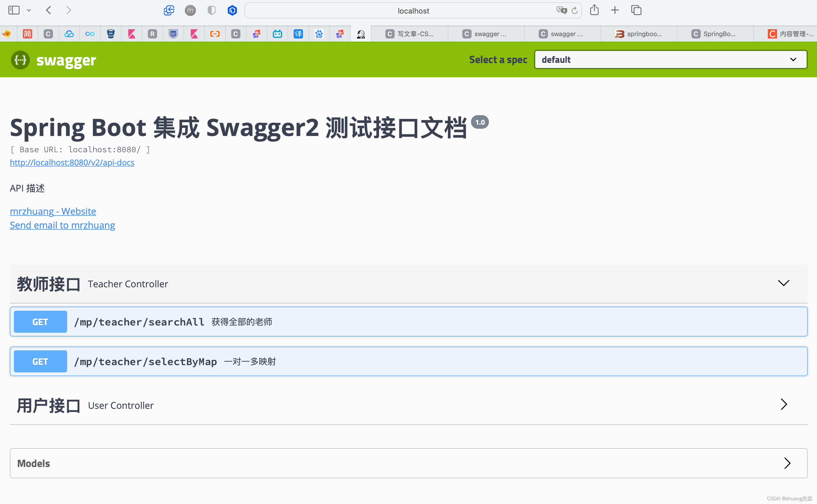Screen dimensions: 817x504
Task: Click the Send email to mrzhuang link
Action: 62,225
